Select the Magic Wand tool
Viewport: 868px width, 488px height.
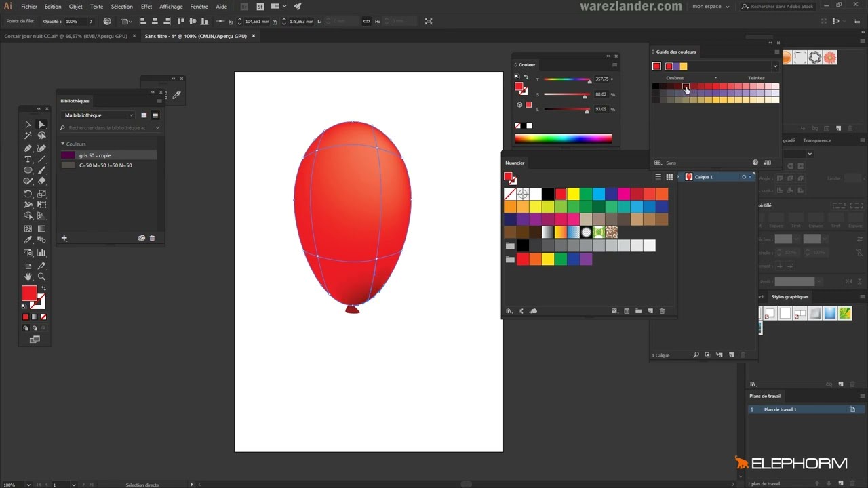[28, 136]
